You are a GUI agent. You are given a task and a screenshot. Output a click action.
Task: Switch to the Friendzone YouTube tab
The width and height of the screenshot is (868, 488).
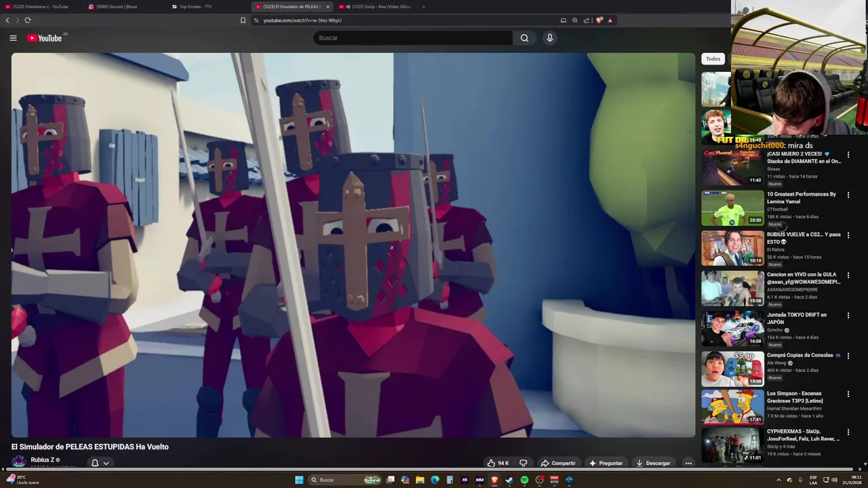tap(41, 7)
